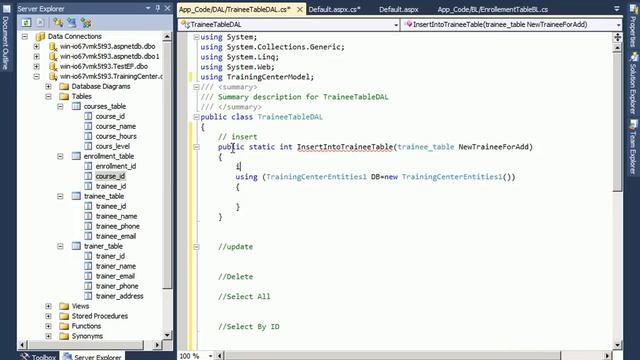Open the document tab overflow dropdown
Viewport: 640px width, 360px height.
617,9
